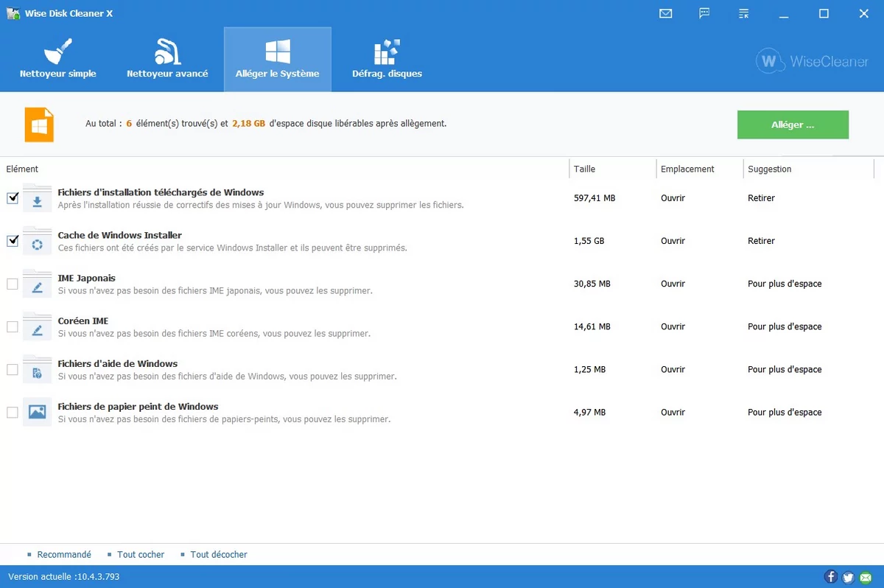Select the 1,55 GB size value
The width and height of the screenshot is (884, 588).
coord(589,241)
